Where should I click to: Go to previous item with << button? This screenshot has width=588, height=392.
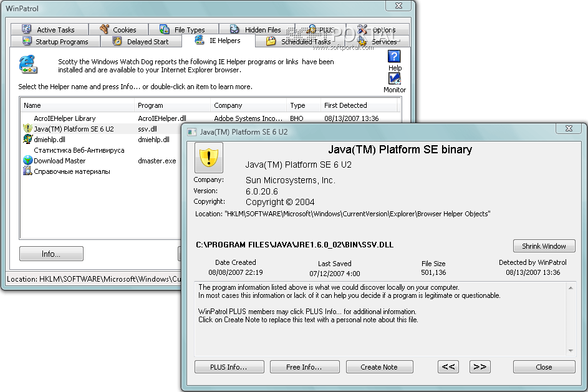pyautogui.click(x=448, y=367)
